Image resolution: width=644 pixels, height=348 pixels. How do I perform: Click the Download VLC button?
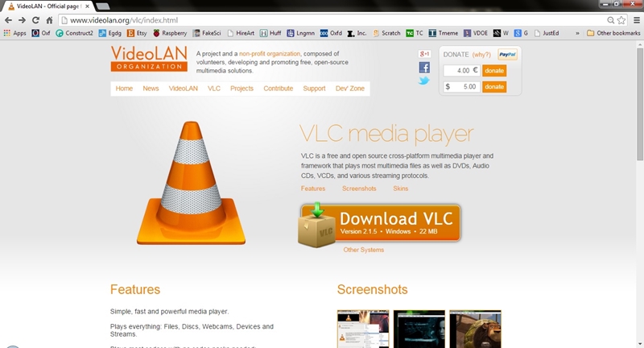point(379,224)
